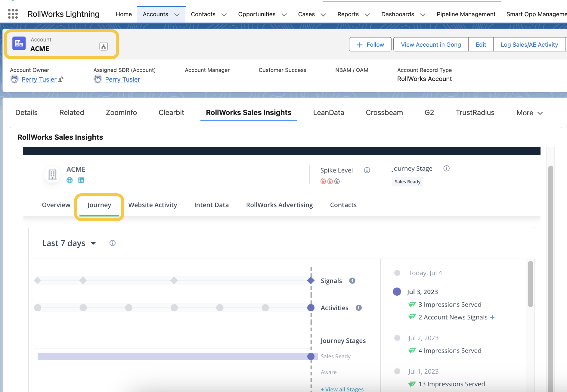Screen dimensions: 567x392
Task: Click the Journey Stage info icon
Action: coord(446,168)
